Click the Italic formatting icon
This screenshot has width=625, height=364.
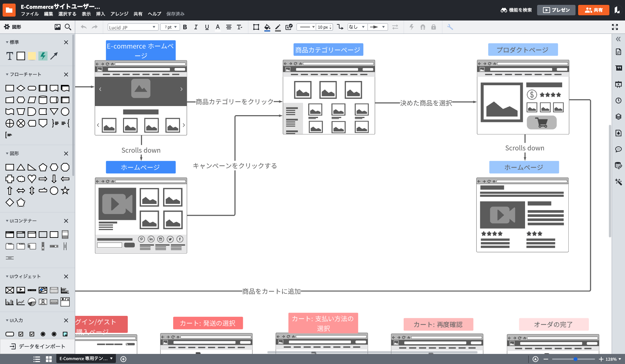click(x=196, y=27)
